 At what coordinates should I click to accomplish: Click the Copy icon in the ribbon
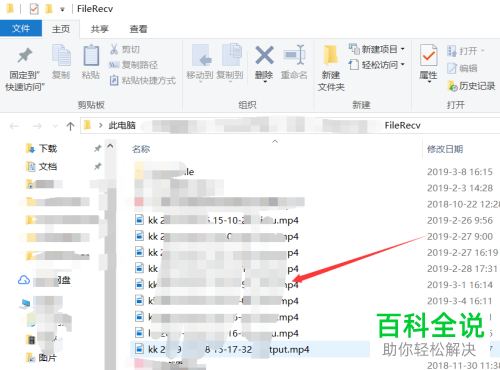pos(61,55)
